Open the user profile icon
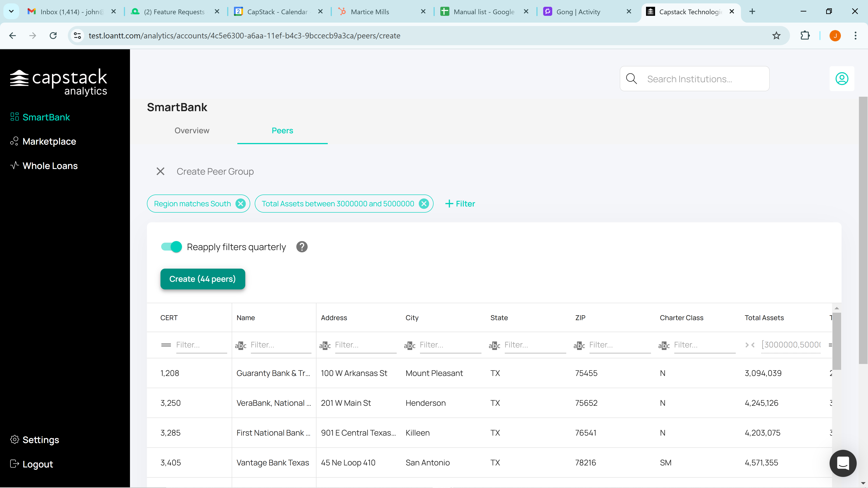The height and width of the screenshot is (488, 868). pos(842,78)
